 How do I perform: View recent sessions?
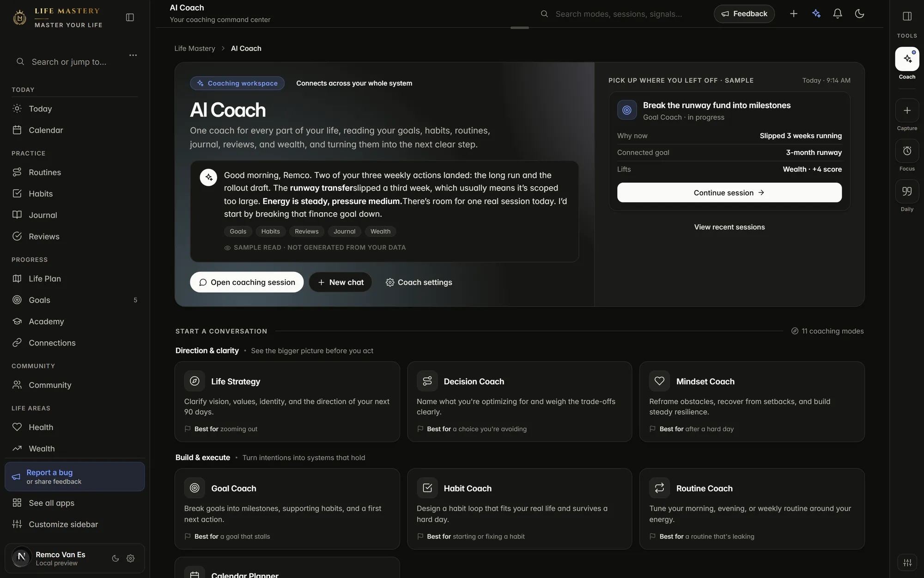(x=729, y=227)
